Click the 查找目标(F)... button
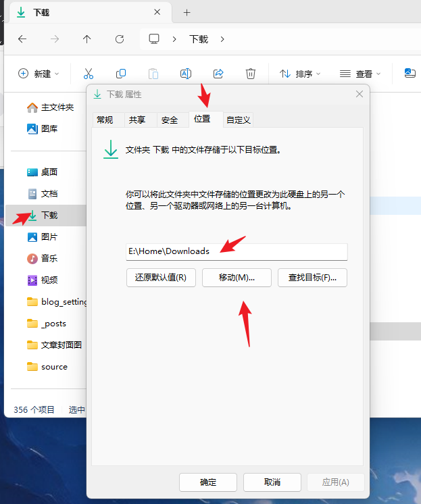The width and height of the screenshot is (421, 504). tap(312, 278)
